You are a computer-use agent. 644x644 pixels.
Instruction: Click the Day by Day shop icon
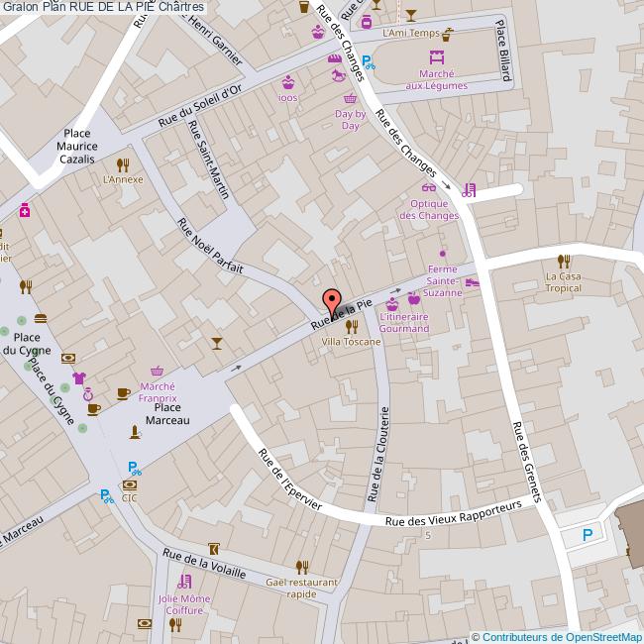350,99
